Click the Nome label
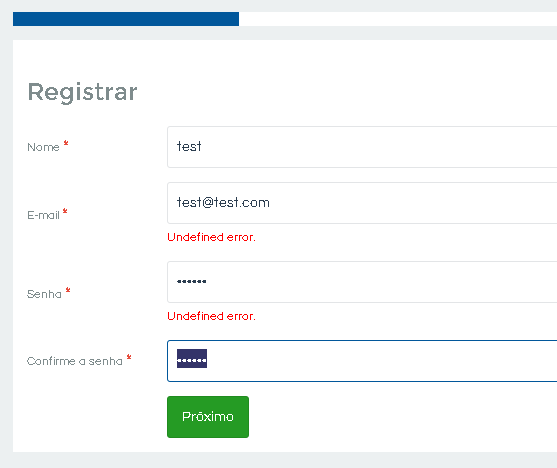Screen dimensions: 557x468 click(x=43, y=147)
